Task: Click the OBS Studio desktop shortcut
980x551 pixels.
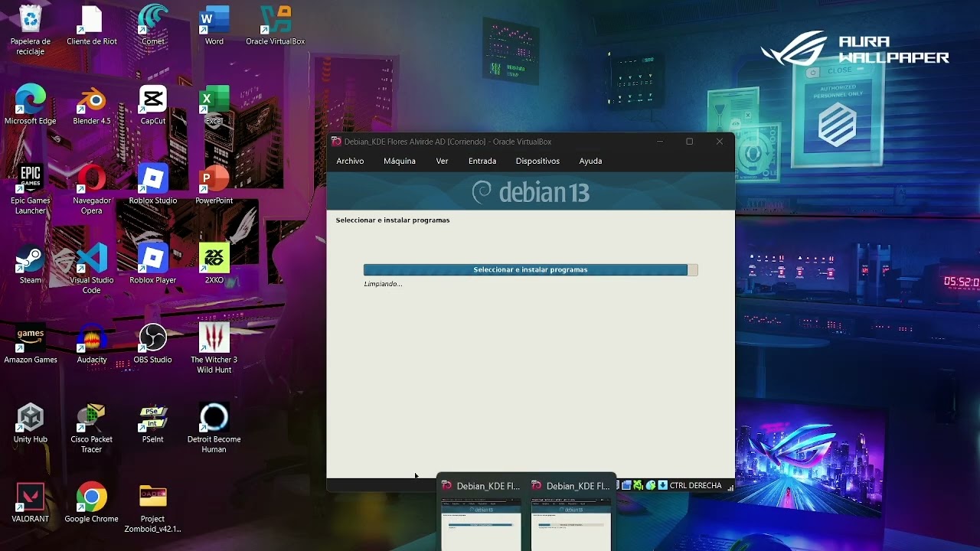Action: point(153,343)
